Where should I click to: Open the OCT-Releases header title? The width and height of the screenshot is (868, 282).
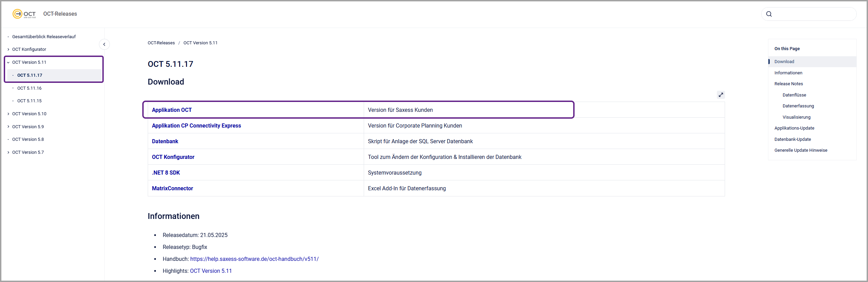60,14
